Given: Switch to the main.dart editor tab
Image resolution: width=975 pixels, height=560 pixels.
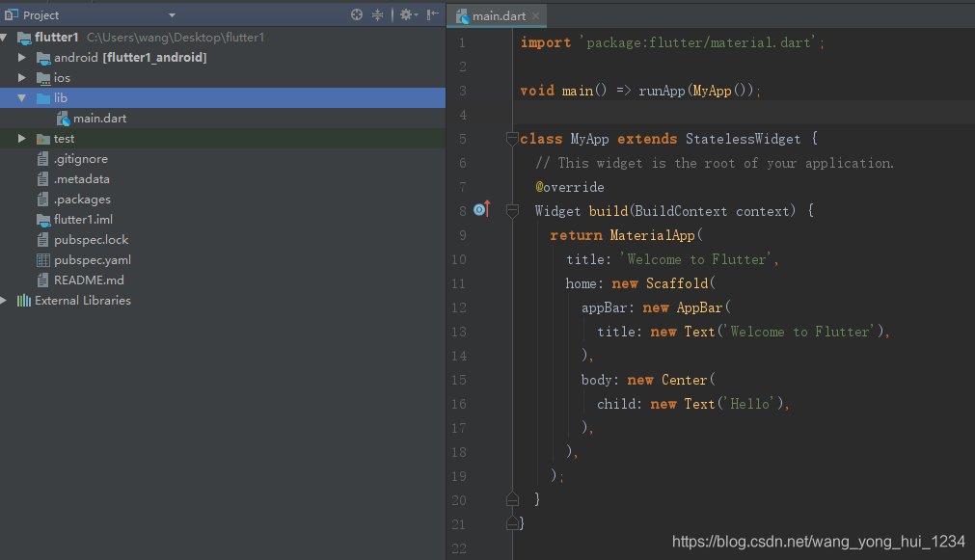Looking at the screenshot, I should click(499, 16).
